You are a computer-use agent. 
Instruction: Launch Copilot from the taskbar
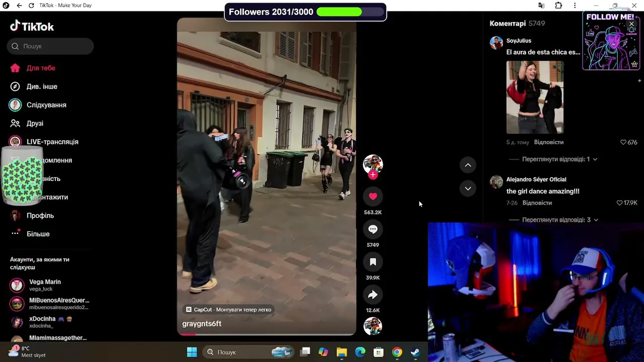click(x=323, y=352)
